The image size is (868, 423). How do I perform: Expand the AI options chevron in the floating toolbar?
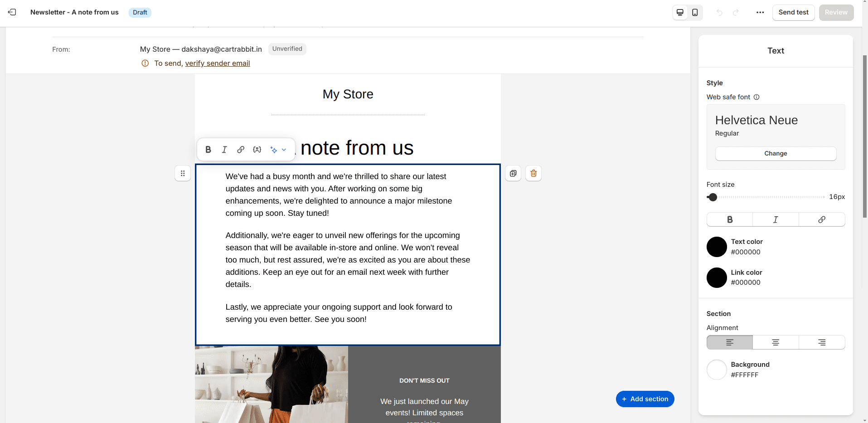[284, 149]
